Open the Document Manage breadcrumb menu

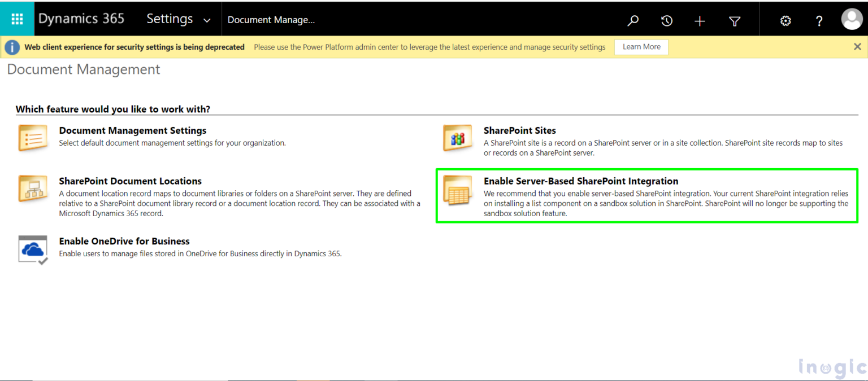click(x=271, y=19)
